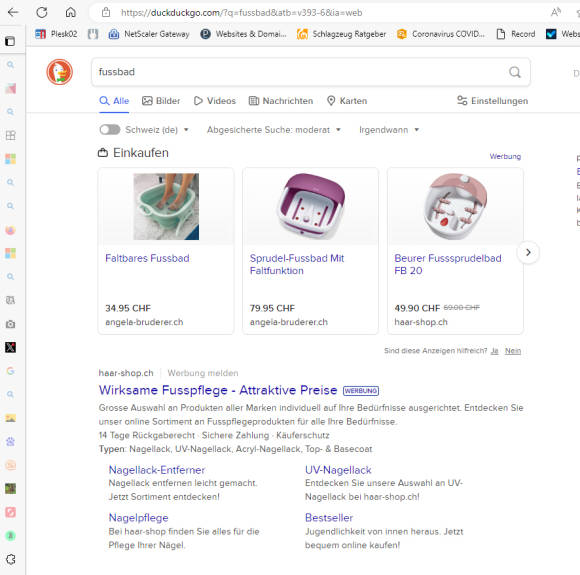Click the browser address bar URL

[241, 13]
